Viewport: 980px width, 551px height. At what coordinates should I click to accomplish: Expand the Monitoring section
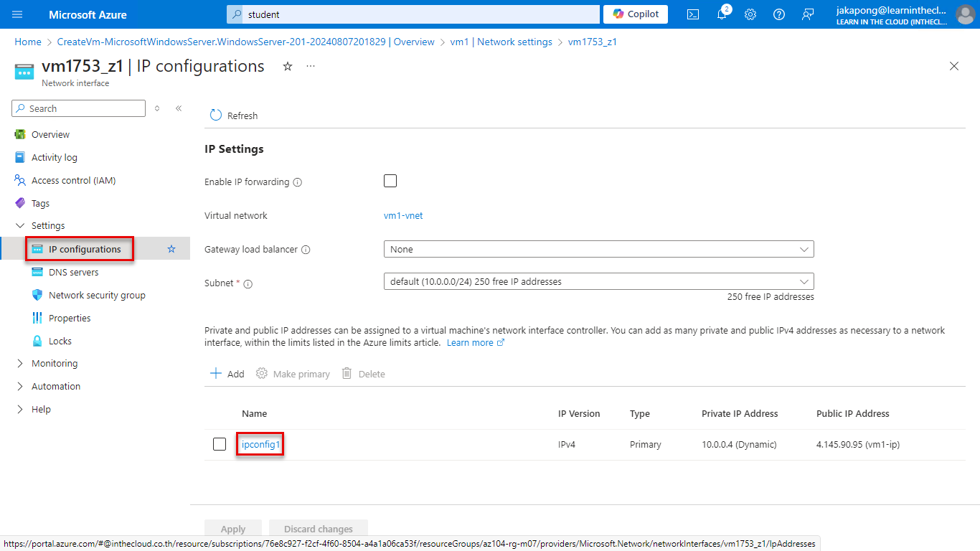[x=20, y=363]
